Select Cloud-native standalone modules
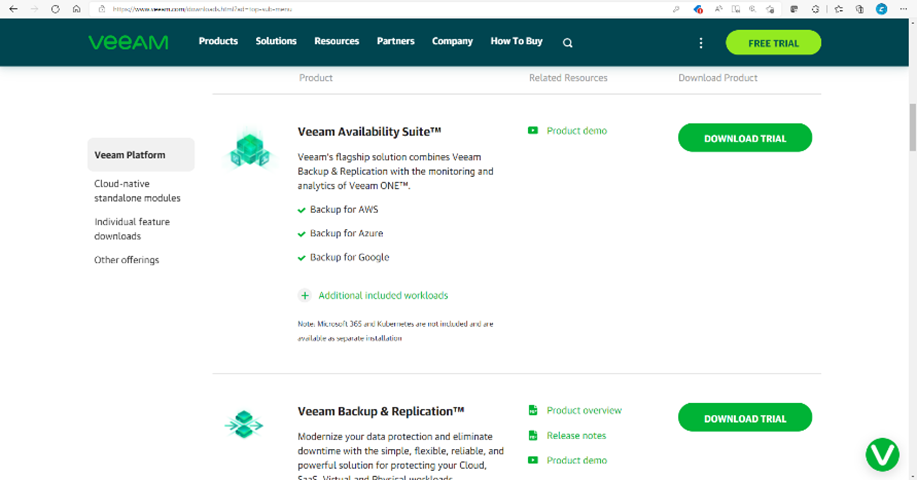917x480 pixels. coord(137,191)
